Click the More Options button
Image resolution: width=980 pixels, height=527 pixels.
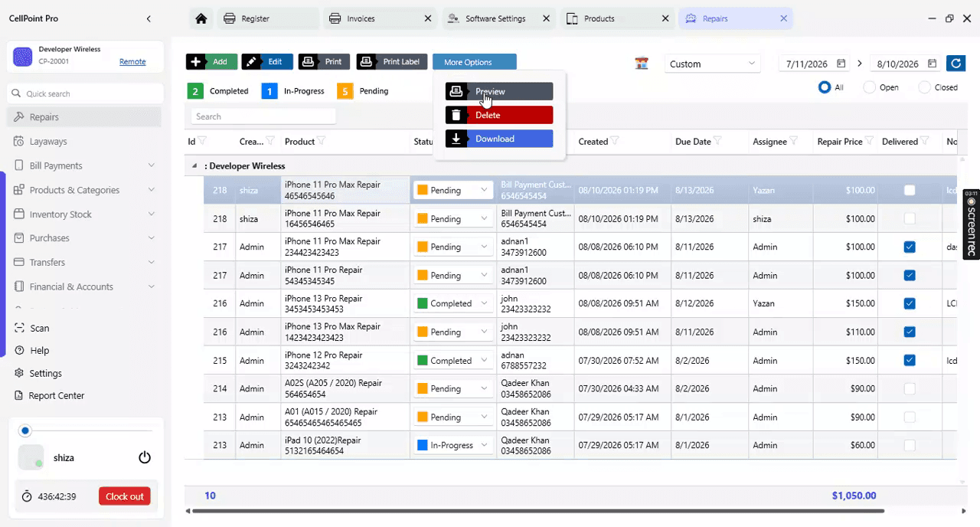coord(475,61)
